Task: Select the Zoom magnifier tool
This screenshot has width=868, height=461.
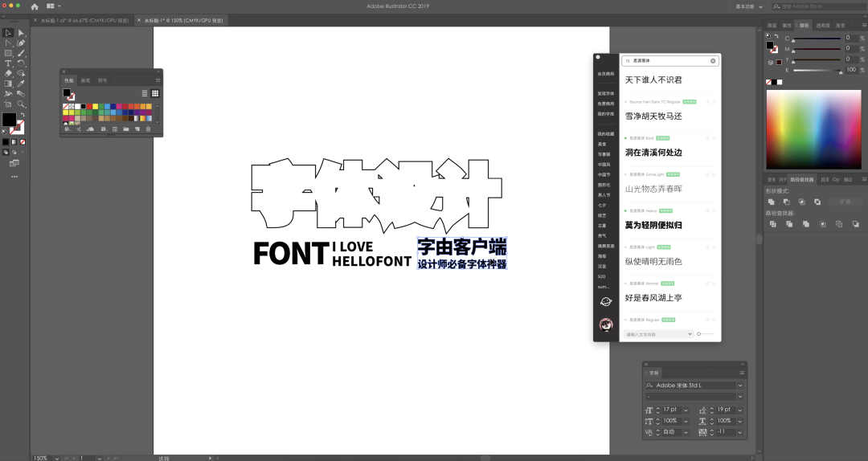Action: 21,104
